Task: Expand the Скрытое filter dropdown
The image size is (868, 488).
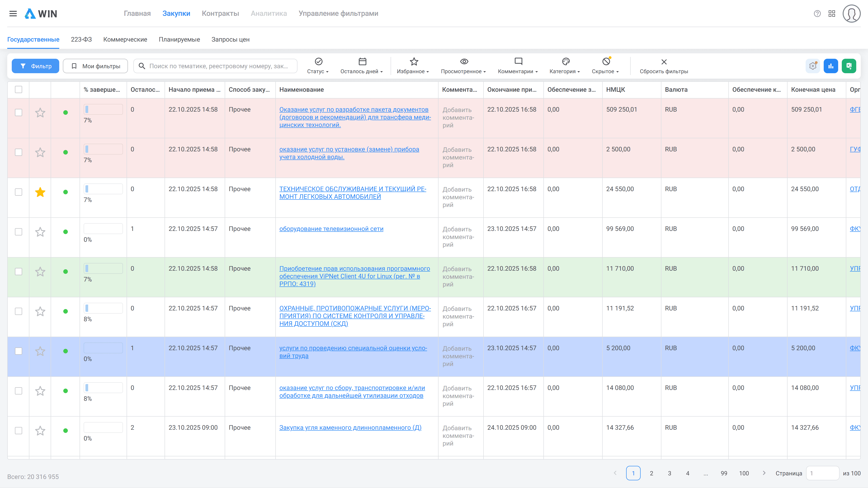Action: pos(606,66)
